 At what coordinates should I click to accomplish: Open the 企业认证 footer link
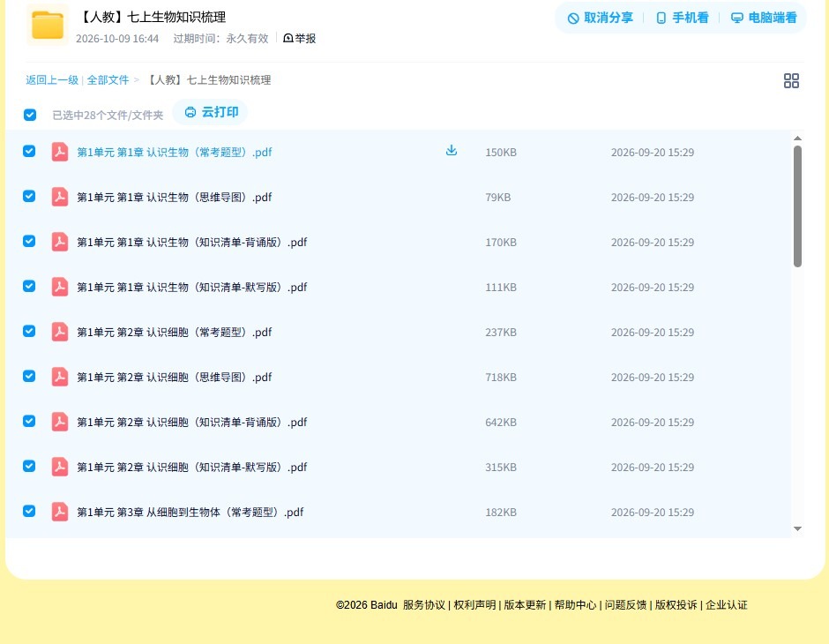[727, 605]
